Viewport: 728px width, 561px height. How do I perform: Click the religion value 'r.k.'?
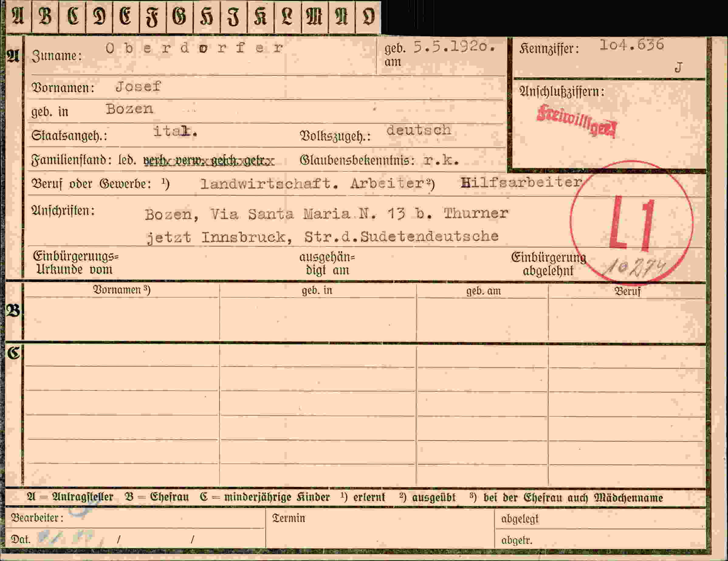441,161
